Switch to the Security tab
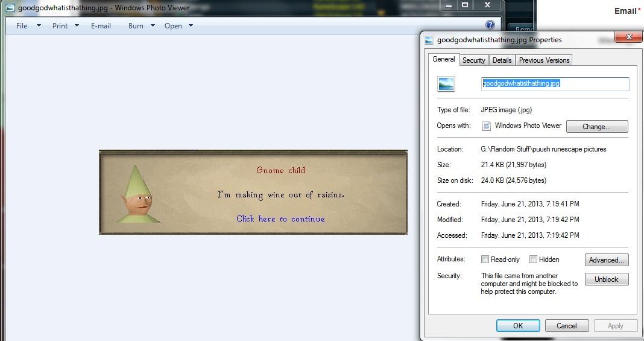Viewport: 644px width, 341px height. point(473,60)
